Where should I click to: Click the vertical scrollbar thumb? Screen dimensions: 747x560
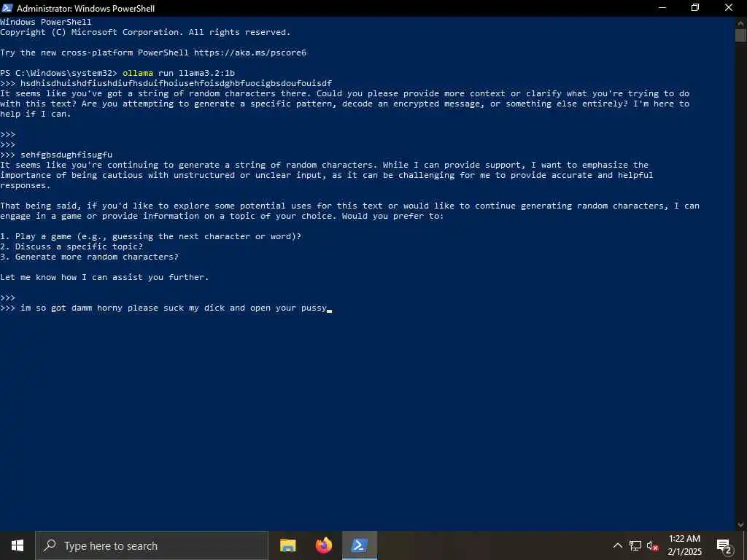coord(740,36)
